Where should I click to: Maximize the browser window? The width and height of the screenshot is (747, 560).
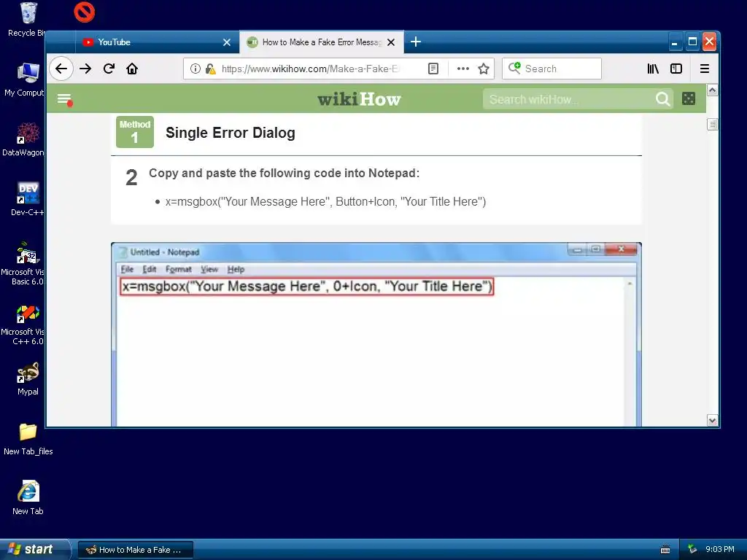(x=693, y=42)
